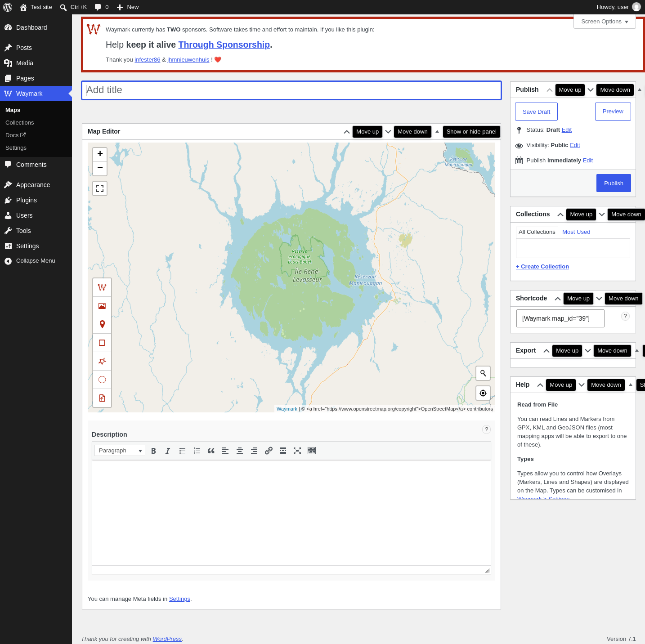645x644 pixels.
Task: Open the map search magnifier
Action: (483, 373)
